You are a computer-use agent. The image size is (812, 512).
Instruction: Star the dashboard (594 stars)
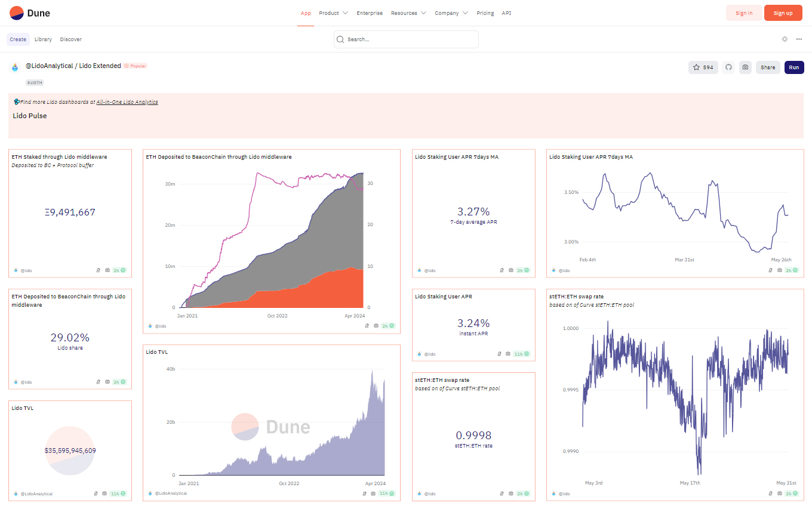click(x=703, y=67)
